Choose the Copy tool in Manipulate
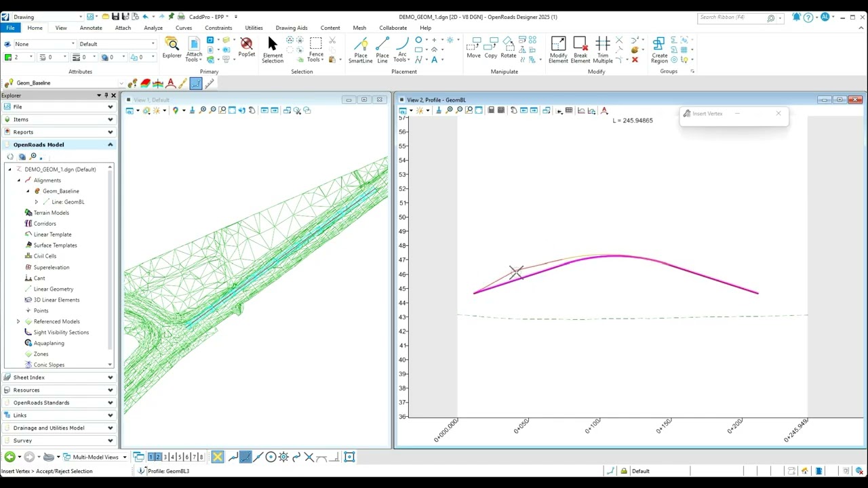 491,48
